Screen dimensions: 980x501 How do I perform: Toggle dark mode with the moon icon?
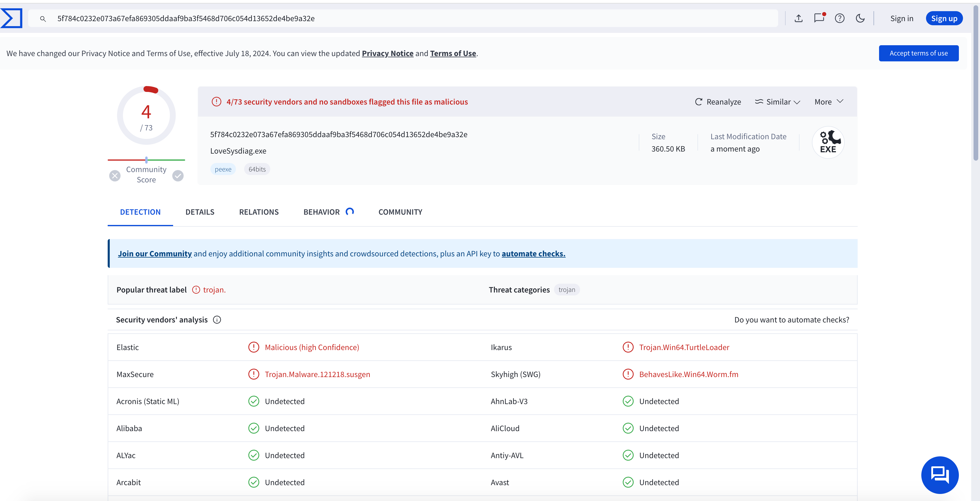pyautogui.click(x=860, y=18)
